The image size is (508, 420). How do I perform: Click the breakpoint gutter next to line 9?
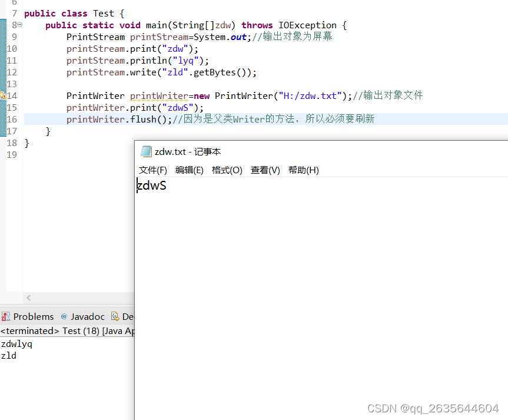tap(5, 37)
